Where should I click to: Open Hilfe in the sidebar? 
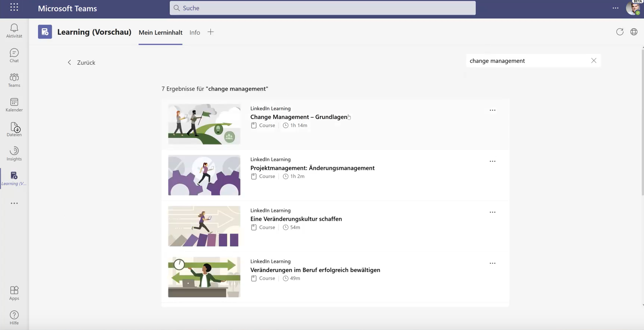(x=14, y=318)
